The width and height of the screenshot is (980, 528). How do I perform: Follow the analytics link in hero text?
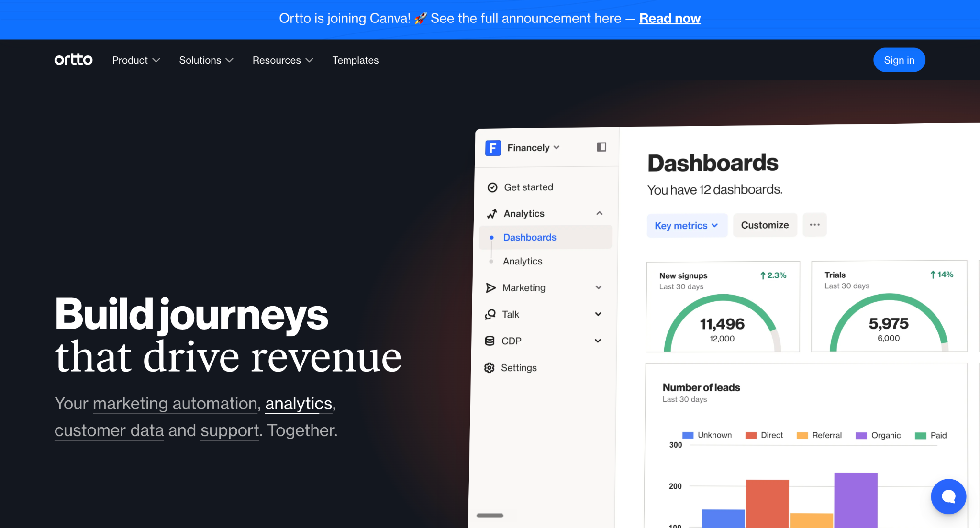tap(299, 404)
